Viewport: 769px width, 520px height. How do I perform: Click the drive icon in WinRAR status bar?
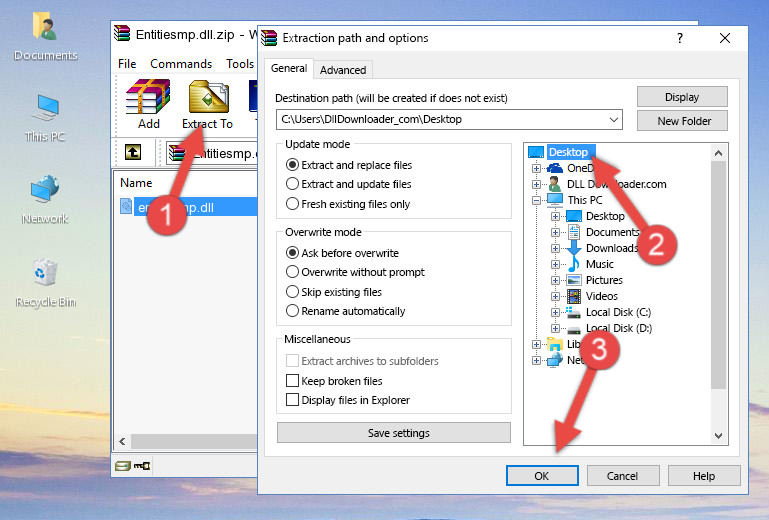pyautogui.click(x=123, y=466)
